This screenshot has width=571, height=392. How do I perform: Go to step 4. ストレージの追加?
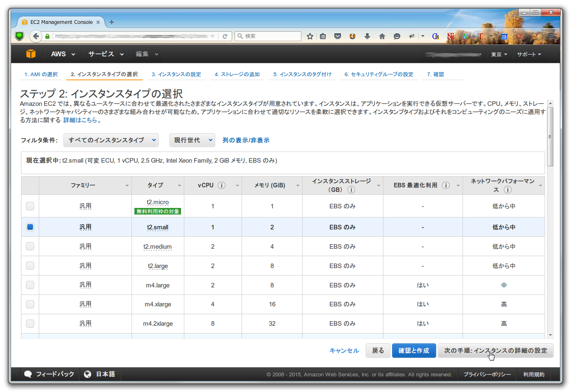(237, 75)
